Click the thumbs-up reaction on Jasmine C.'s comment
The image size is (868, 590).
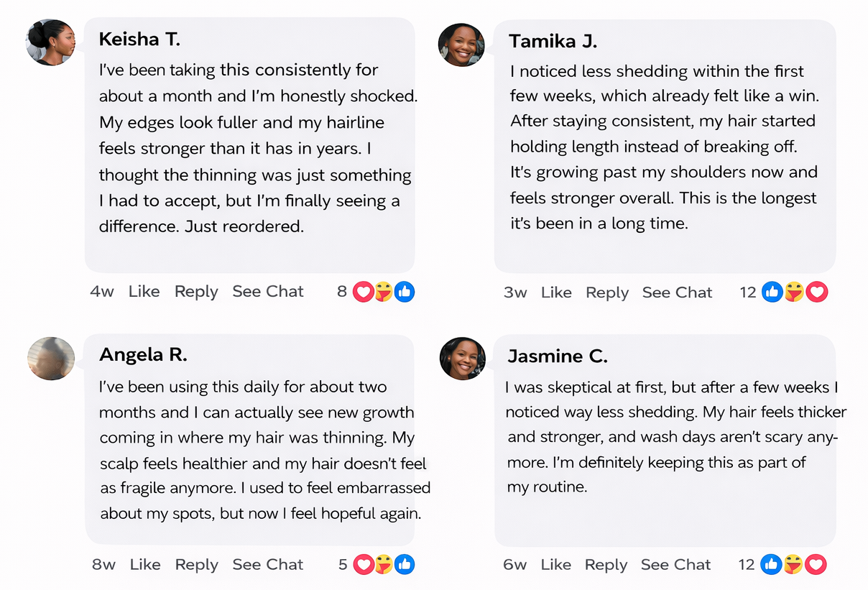point(771,565)
